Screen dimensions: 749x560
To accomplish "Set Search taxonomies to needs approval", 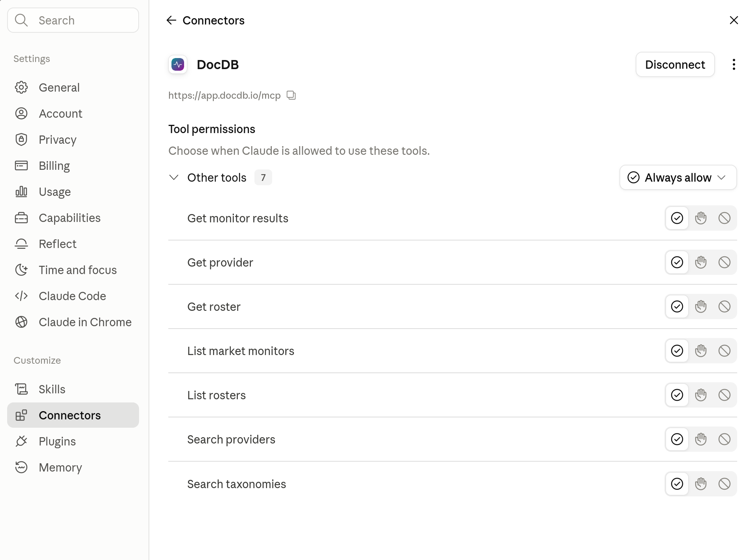I will coord(701,484).
